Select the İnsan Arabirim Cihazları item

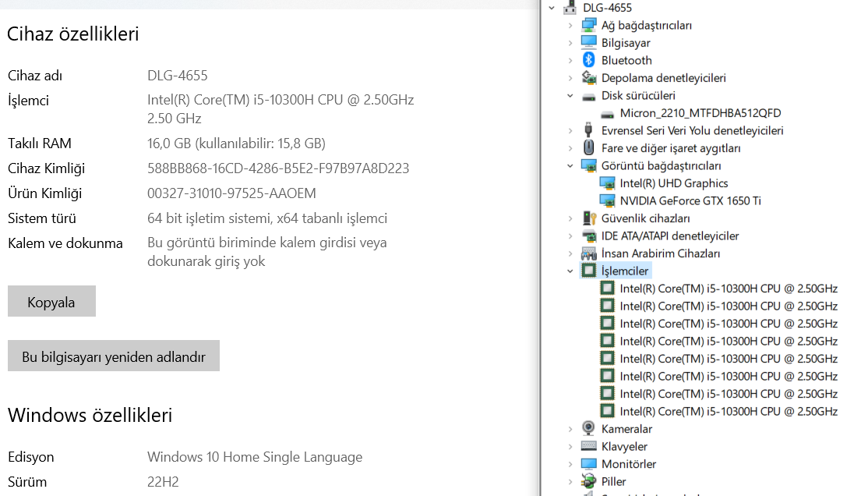[x=660, y=253]
